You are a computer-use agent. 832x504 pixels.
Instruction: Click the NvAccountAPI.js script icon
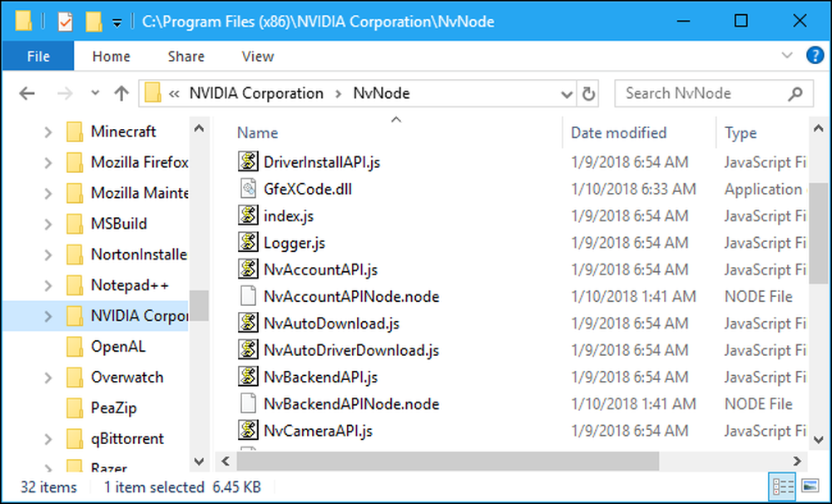[x=248, y=269]
